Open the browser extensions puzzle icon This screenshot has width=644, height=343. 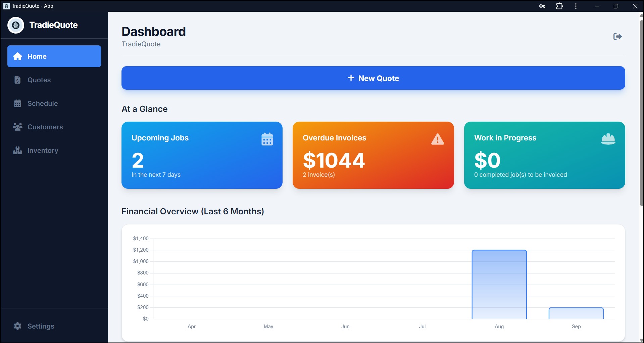(559, 6)
